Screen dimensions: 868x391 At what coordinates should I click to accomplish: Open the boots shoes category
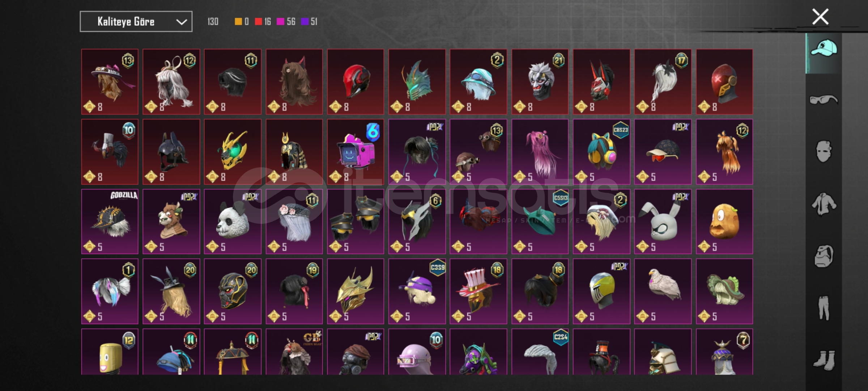pyautogui.click(x=824, y=360)
